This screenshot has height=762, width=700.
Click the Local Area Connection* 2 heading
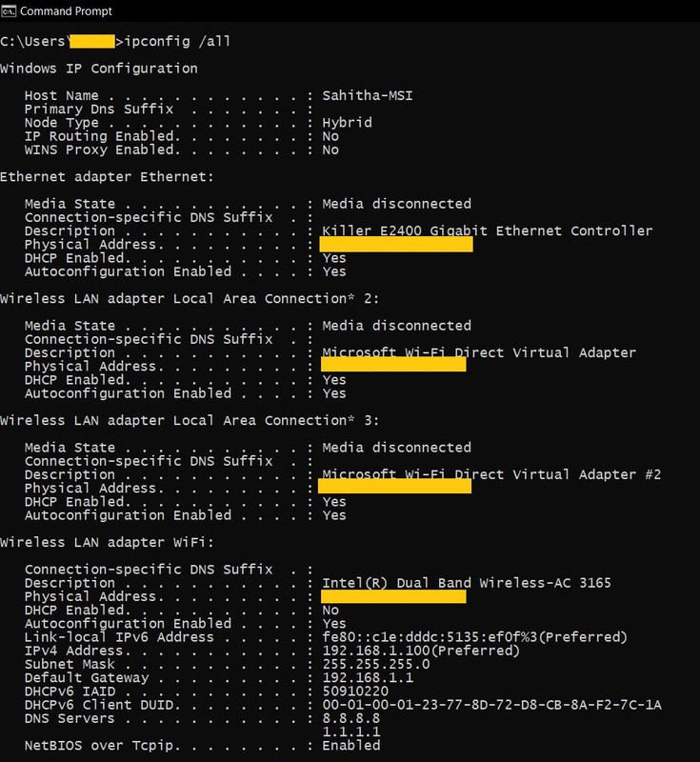(190, 298)
